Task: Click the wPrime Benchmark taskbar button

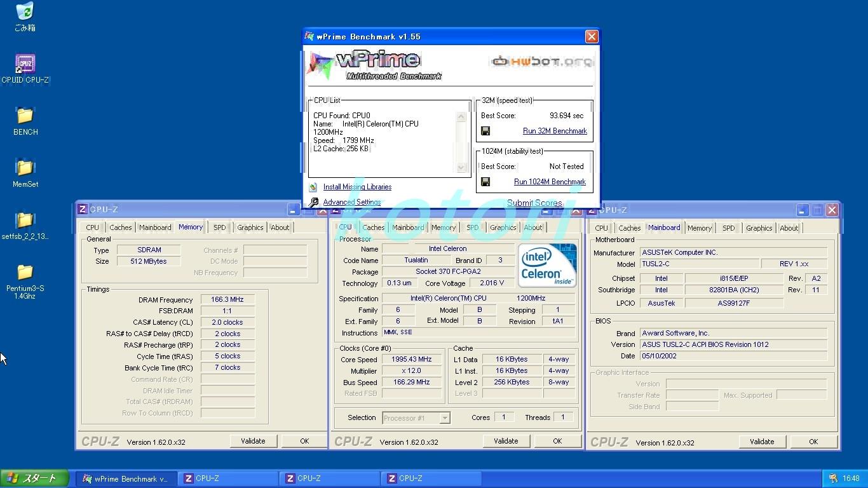Action: point(126,479)
